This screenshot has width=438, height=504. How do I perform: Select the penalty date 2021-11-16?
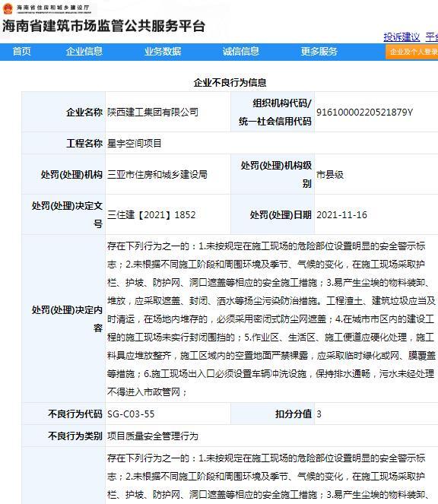coord(341,214)
